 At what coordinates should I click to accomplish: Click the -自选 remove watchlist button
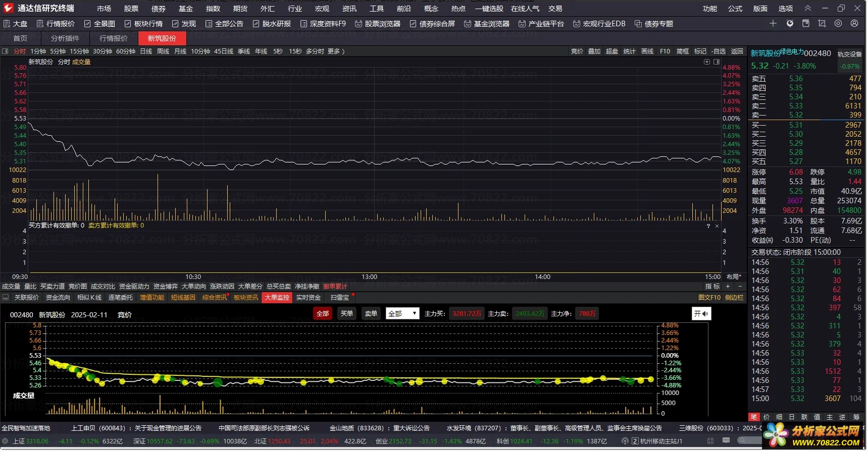(x=718, y=51)
